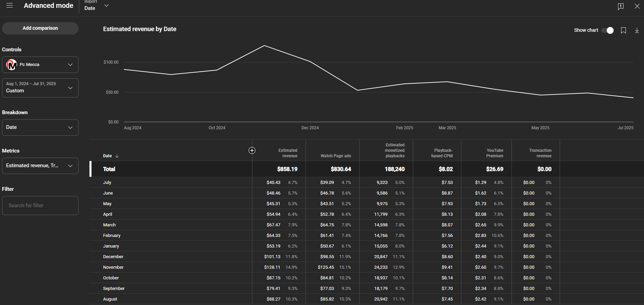Click November estimated revenue $128.11
Viewport: 644px width, 305px height.
272,267
